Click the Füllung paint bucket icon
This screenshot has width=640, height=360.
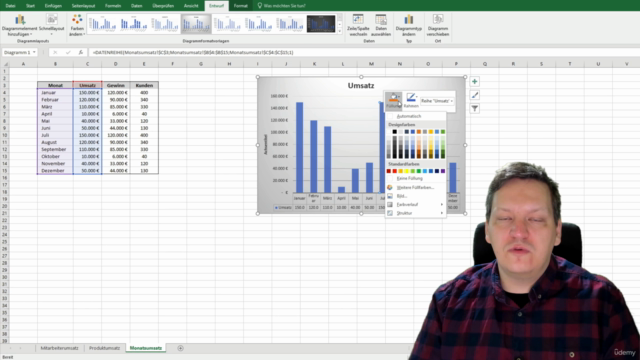pyautogui.click(x=393, y=98)
